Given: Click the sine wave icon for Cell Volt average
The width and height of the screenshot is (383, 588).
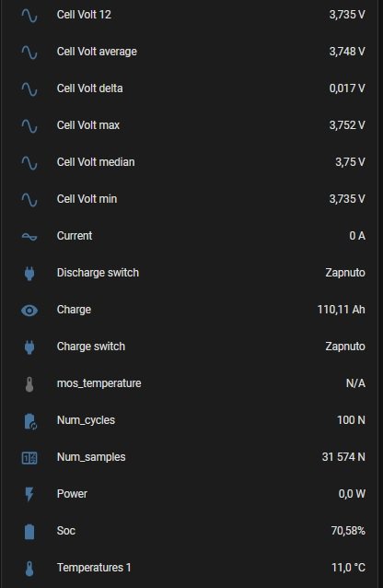Looking at the screenshot, I should click(x=29, y=52).
